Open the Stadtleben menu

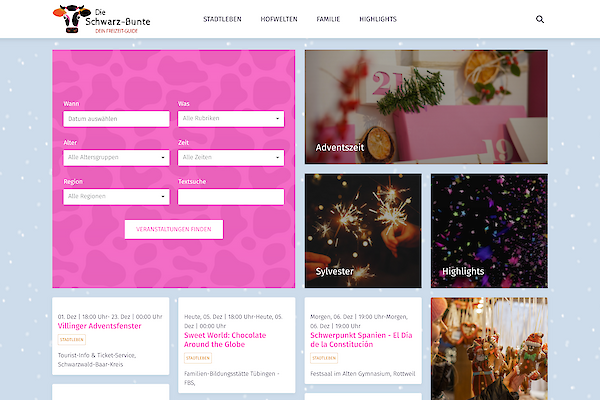[222, 19]
